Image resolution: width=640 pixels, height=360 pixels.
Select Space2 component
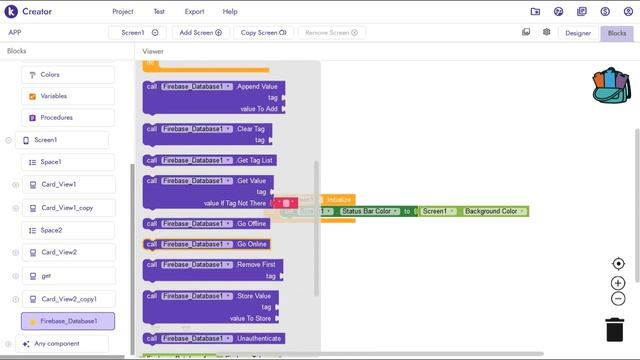pyautogui.click(x=68, y=231)
